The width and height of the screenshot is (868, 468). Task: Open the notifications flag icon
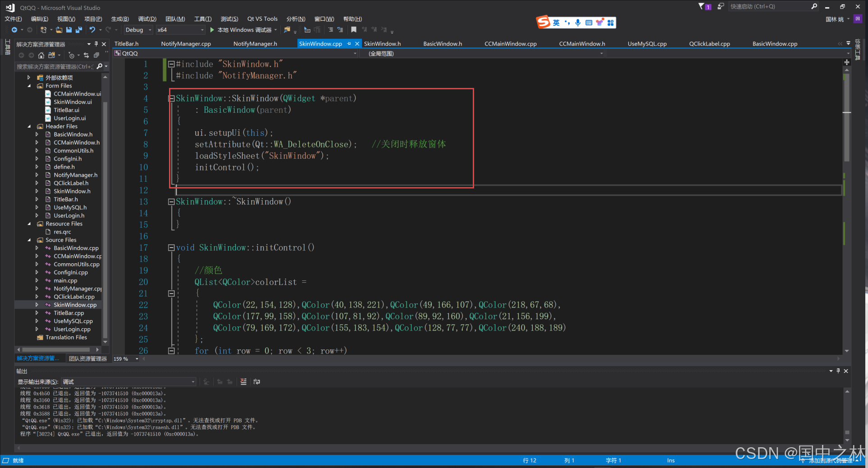704,6
